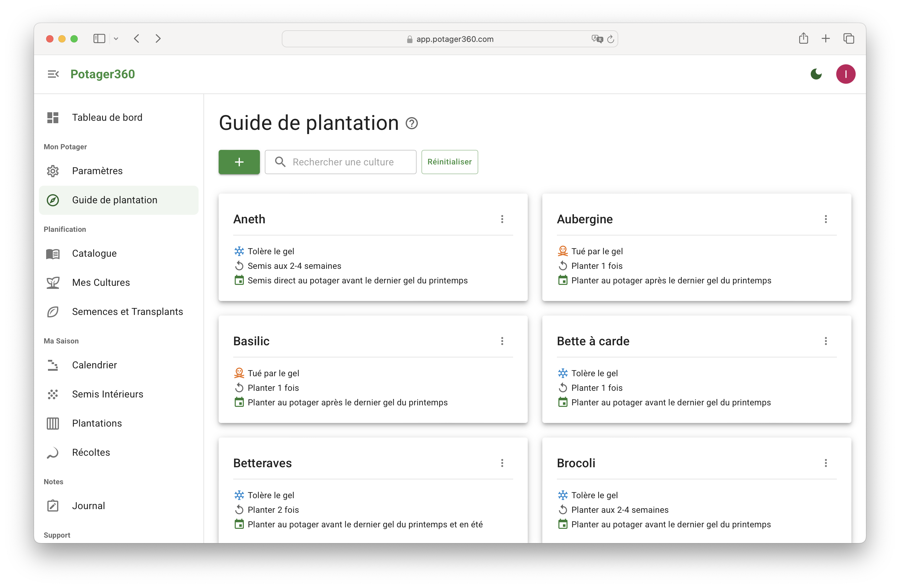
Task: Collapse the sidebar with the top-left icon
Action: [x=53, y=74]
